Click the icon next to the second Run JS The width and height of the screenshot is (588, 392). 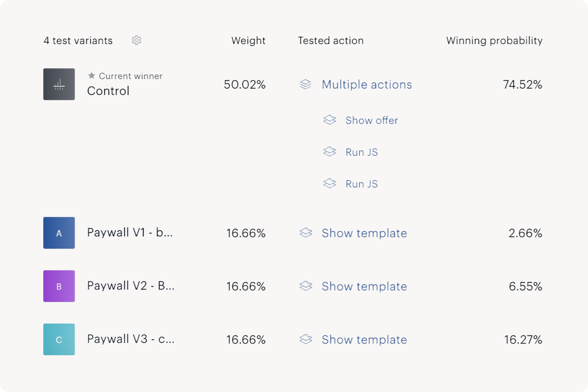(329, 183)
